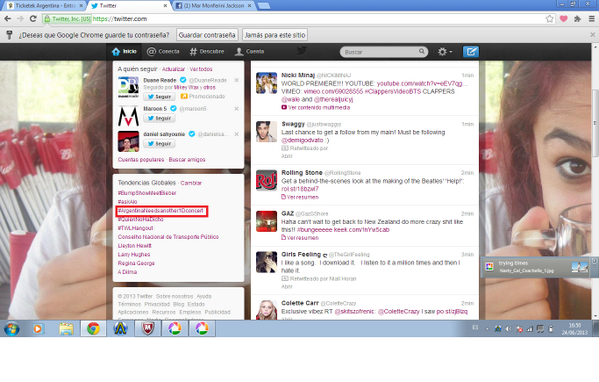Expand Abrir under Girls Feeling tweet

point(287,286)
